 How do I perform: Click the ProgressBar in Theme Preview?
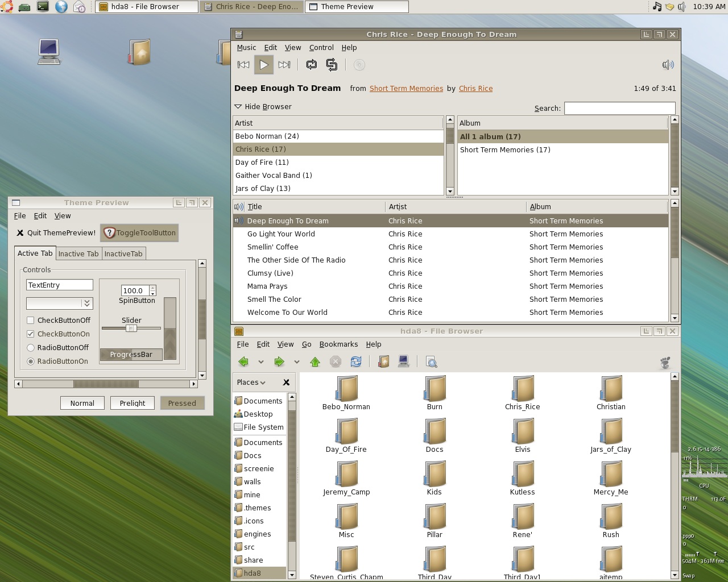pyautogui.click(x=131, y=355)
